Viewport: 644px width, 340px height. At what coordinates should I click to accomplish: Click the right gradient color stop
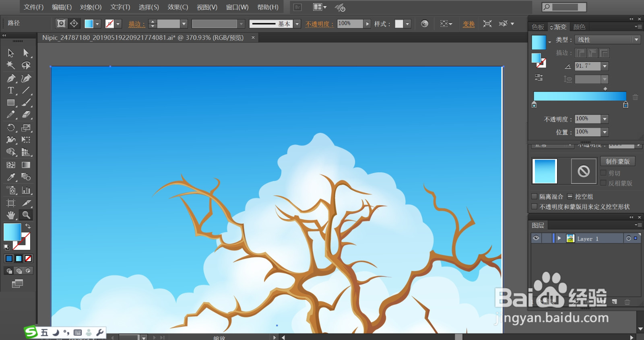[x=625, y=105]
